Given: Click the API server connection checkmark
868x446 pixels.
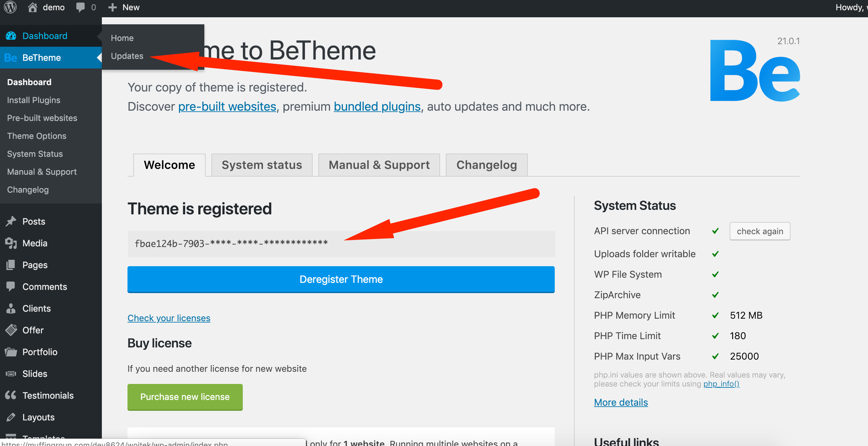Looking at the screenshot, I should click(715, 231).
